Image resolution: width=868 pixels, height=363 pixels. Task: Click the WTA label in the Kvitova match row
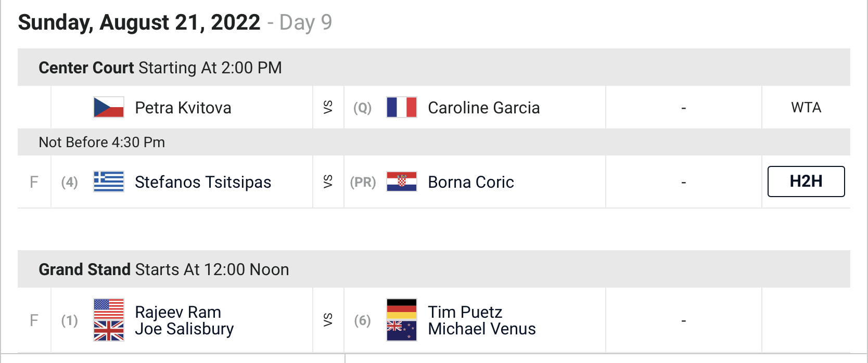(806, 107)
